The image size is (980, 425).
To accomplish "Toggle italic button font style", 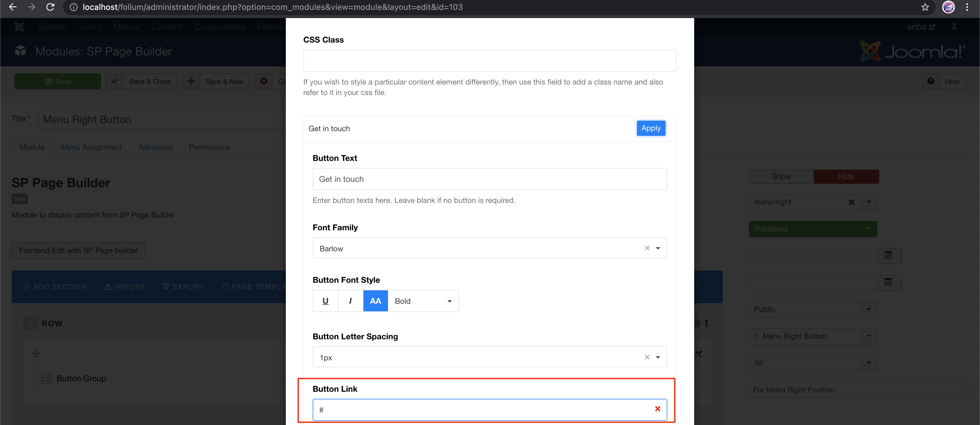I will tap(350, 301).
